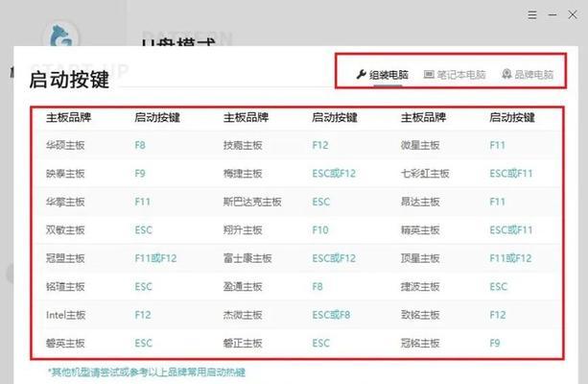Select the 微星主板 cell

coord(420,145)
